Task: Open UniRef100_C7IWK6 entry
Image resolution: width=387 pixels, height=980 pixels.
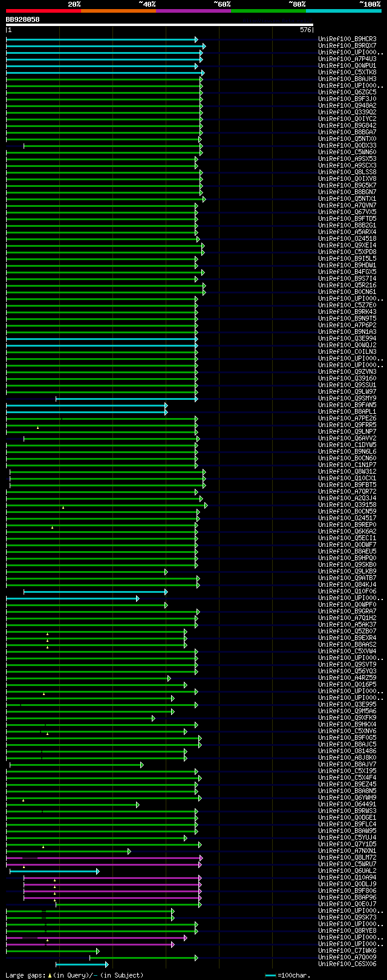Action: pos(347,951)
